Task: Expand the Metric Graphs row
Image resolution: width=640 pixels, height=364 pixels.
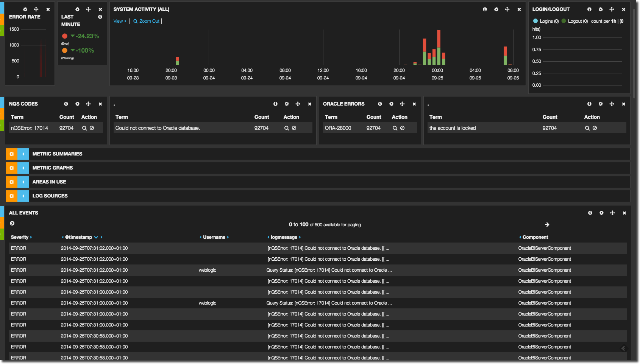Action: [23, 168]
